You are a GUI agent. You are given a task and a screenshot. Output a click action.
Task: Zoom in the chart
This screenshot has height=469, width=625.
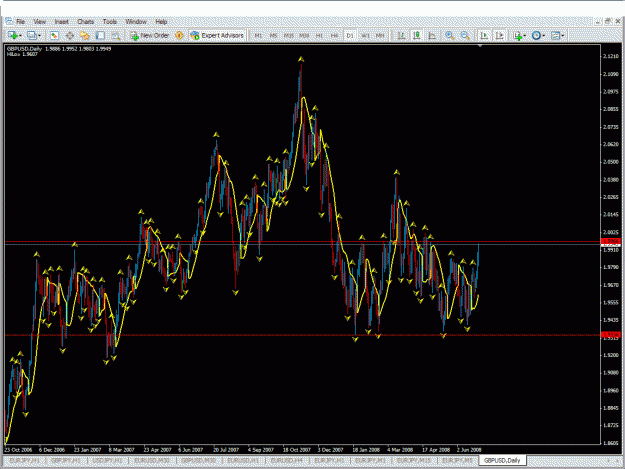click(450, 35)
